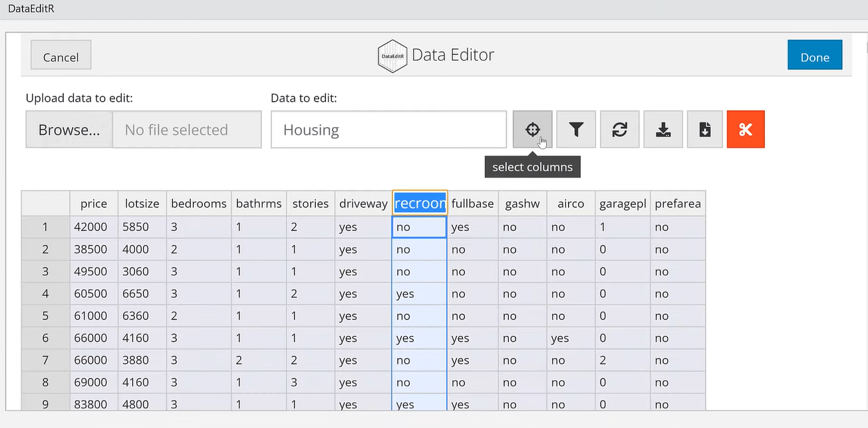
Task: Click the selected recroom 'no' cell in row 1
Action: [x=420, y=227]
